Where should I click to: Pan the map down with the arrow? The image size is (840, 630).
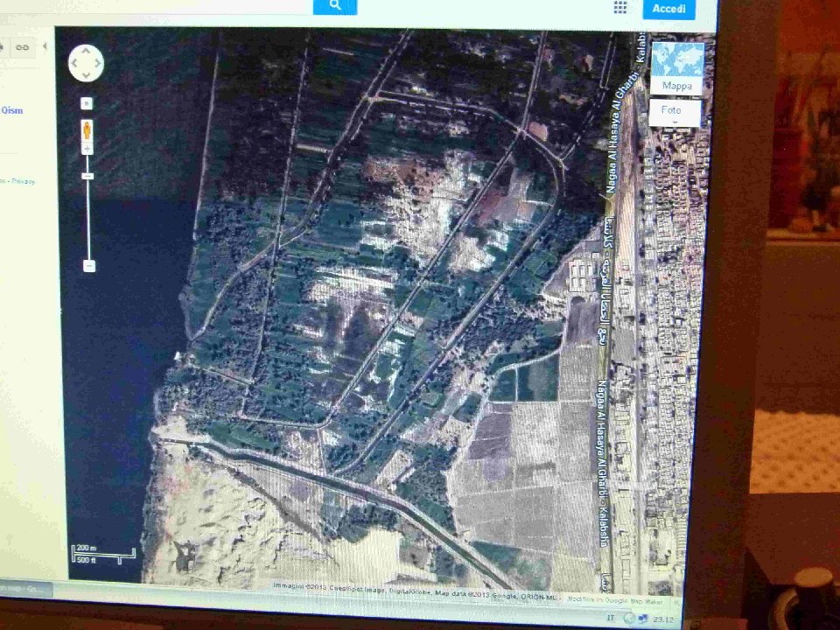point(86,74)
